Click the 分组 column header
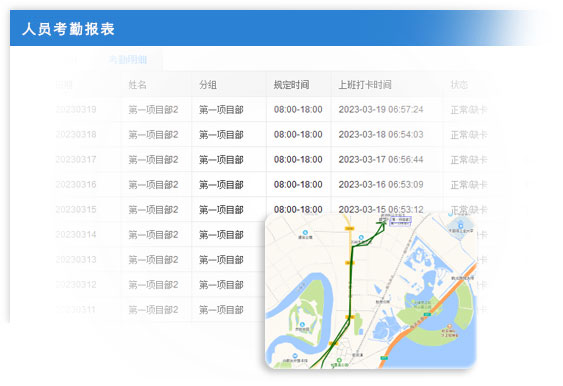 [208, 85]
